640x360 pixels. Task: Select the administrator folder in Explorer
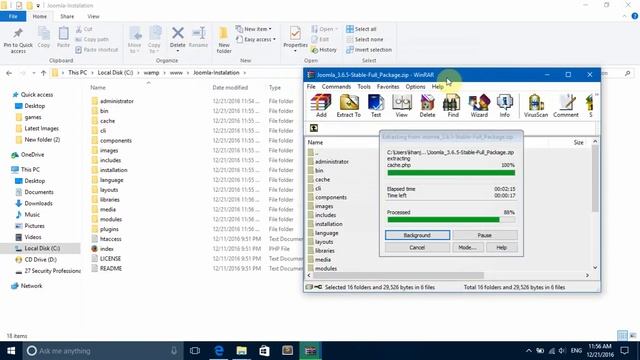tap(112, 101)
